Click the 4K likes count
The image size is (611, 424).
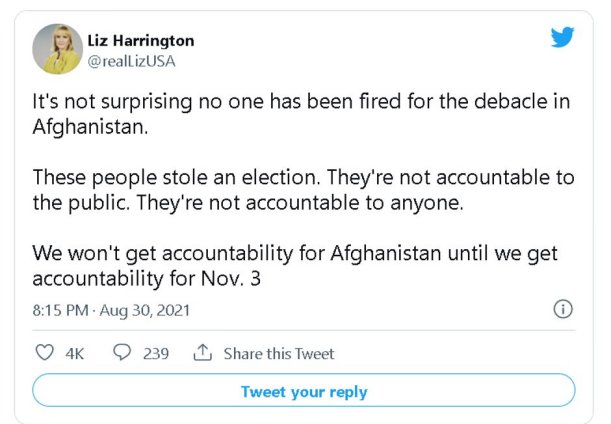[x=74, y=353]
